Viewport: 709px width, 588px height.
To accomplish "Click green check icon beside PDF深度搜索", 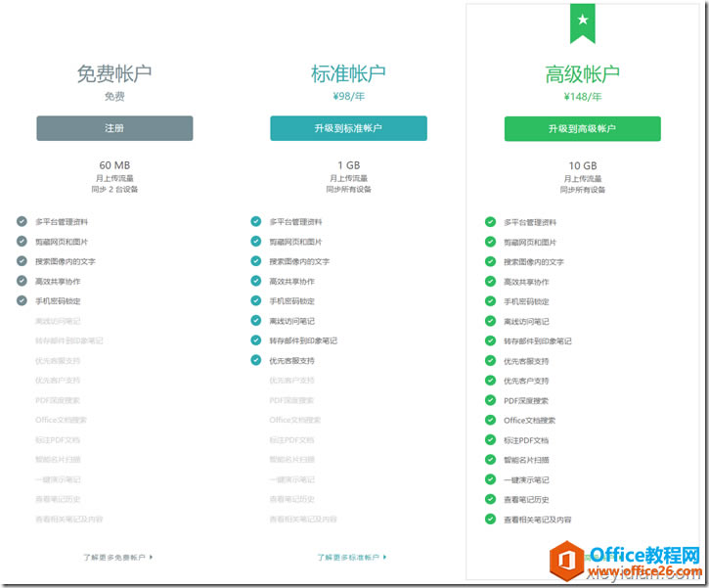I will [490, 400].
